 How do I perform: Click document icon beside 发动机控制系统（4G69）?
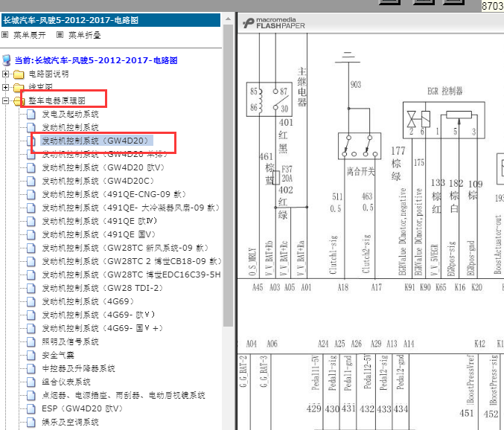click(31, 301)
